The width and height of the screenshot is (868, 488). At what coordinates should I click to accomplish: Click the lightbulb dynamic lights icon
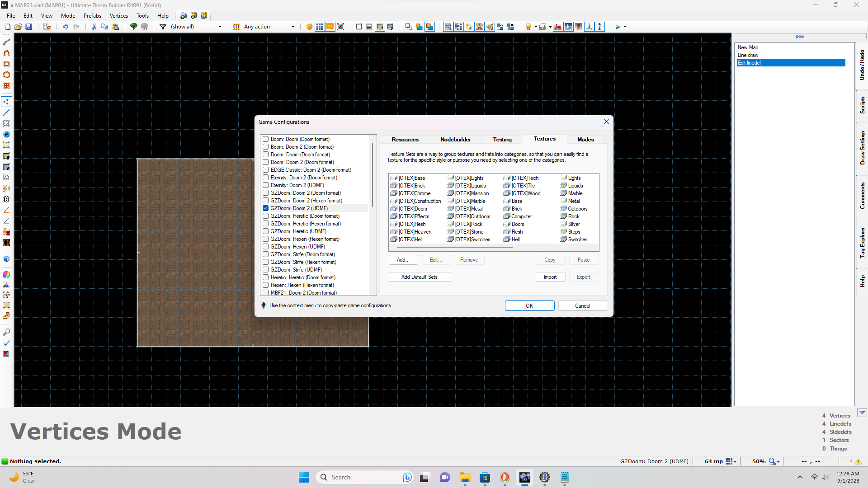(x=528, y=27)
